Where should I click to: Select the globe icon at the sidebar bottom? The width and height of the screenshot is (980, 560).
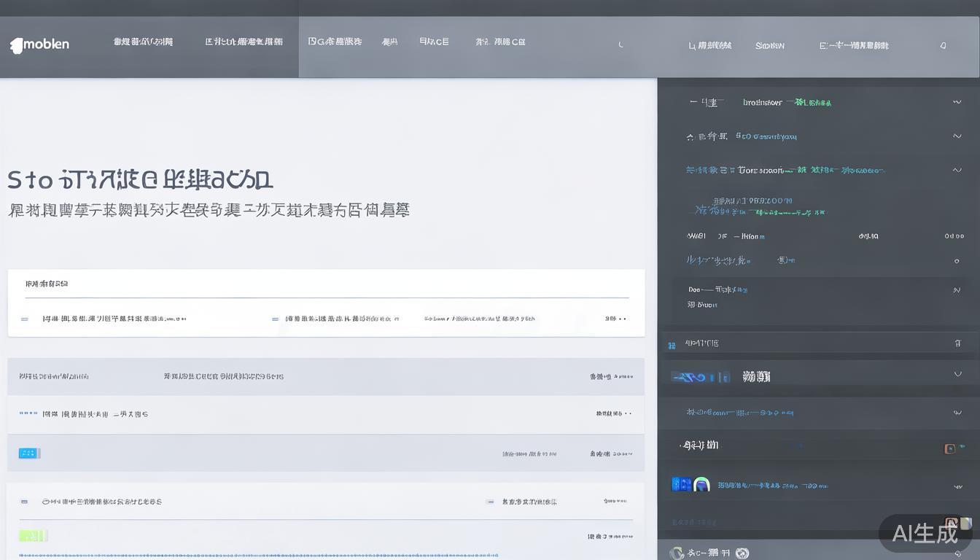pyautogui.click(x=742, y=552)
